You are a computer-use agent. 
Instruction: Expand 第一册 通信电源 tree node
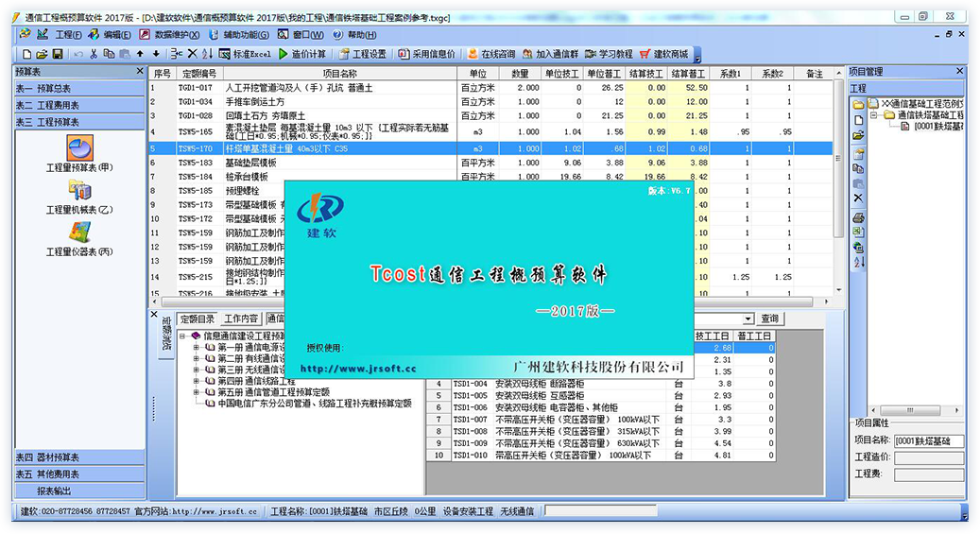coord(196,347)
